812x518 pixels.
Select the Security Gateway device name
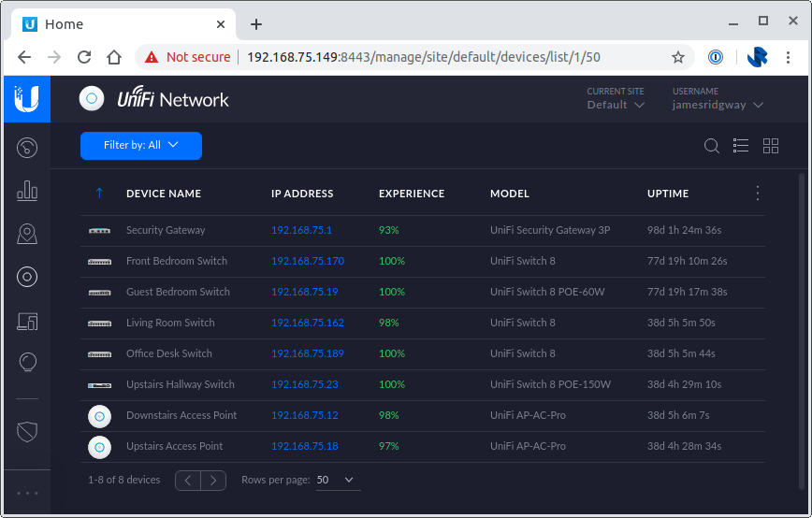tap(166, 230)
